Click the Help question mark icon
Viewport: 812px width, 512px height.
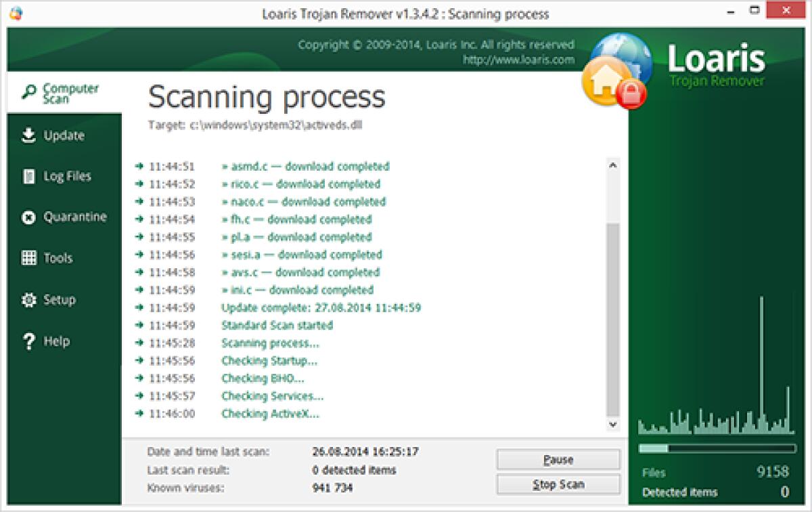[x=28, y=341]
